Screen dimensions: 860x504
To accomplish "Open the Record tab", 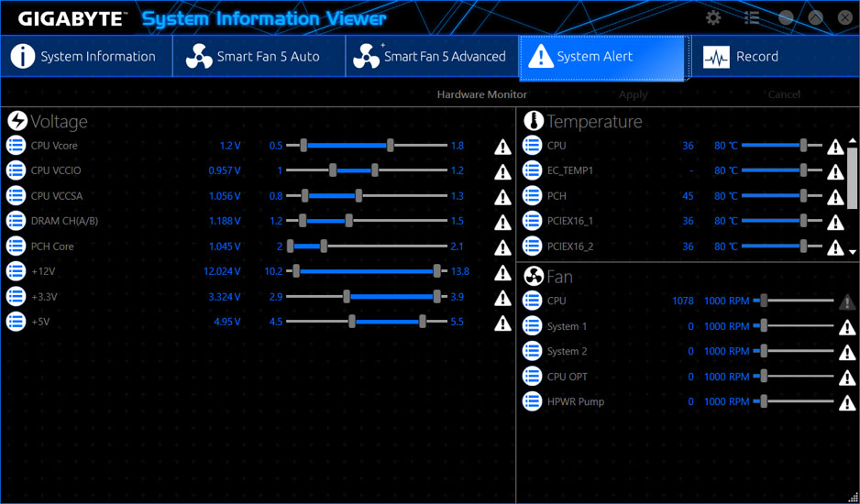I will pos(741,57).
